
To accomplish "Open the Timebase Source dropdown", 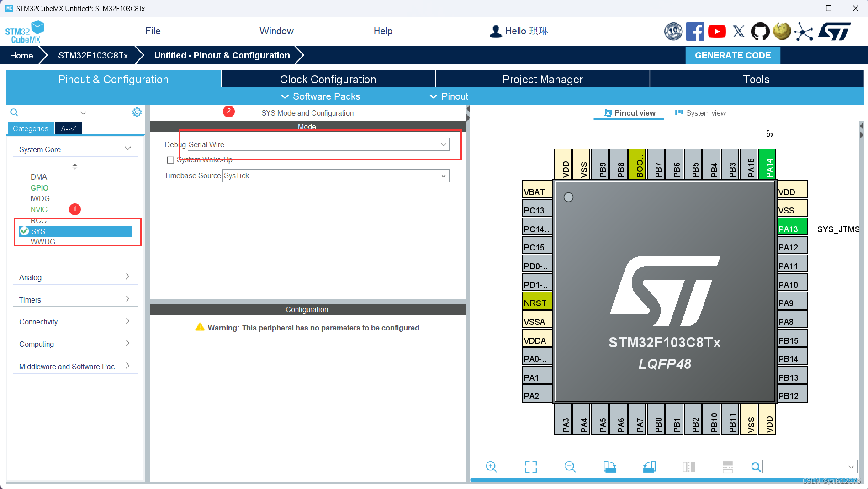I will pyautogui.click(x=336, y=176).
